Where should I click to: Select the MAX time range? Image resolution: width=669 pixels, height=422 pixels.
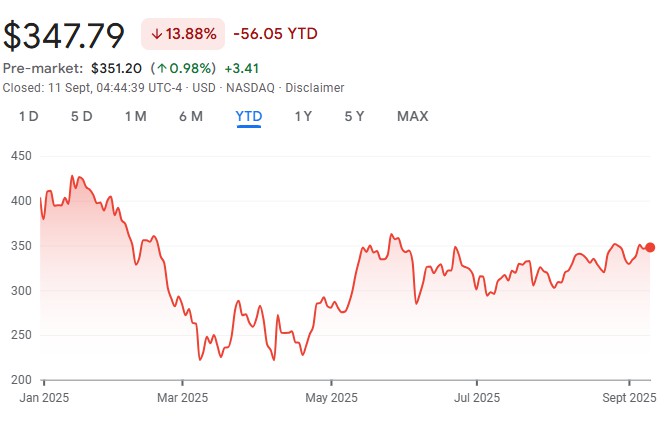click(412, 116)
